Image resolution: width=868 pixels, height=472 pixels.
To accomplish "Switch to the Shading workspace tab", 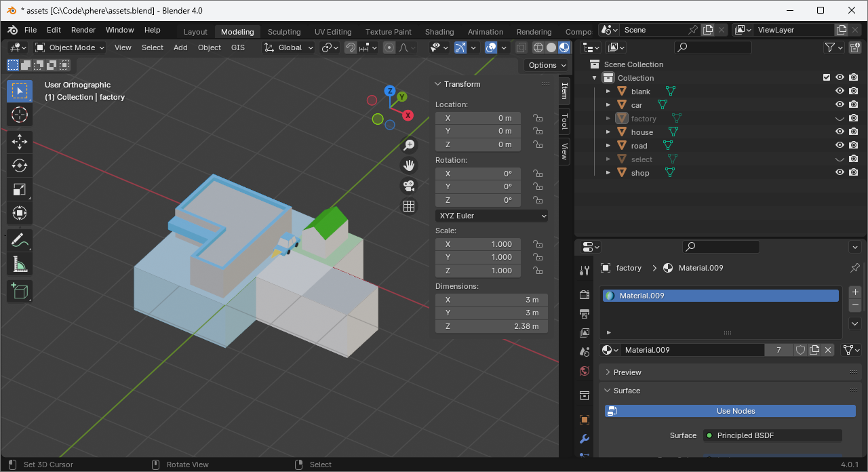I will [439, 32].
